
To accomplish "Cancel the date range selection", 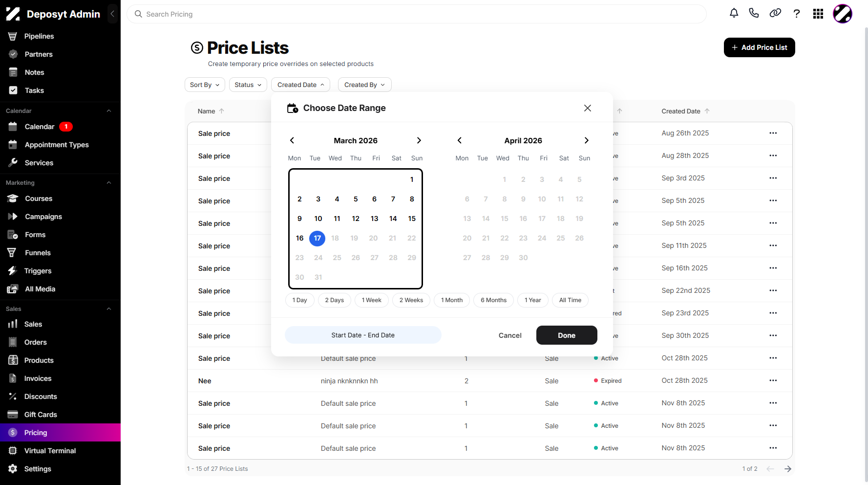I will (510, 335).
